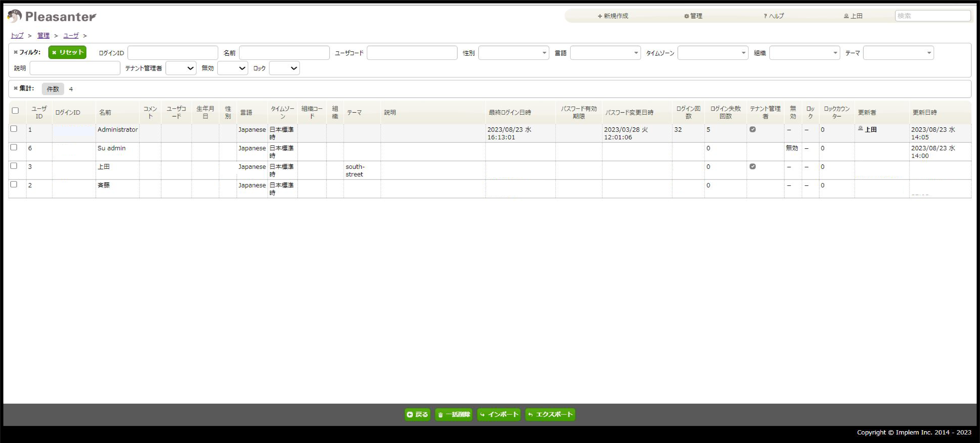Collapse the 集計 section toggle icon
This screenshot has width=980, height=443.
16,88
